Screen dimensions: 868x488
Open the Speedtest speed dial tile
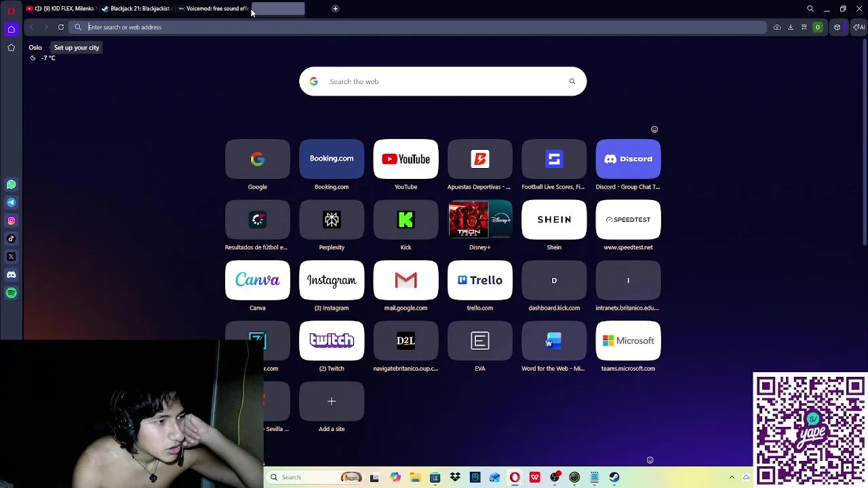(x=628, y=220)
